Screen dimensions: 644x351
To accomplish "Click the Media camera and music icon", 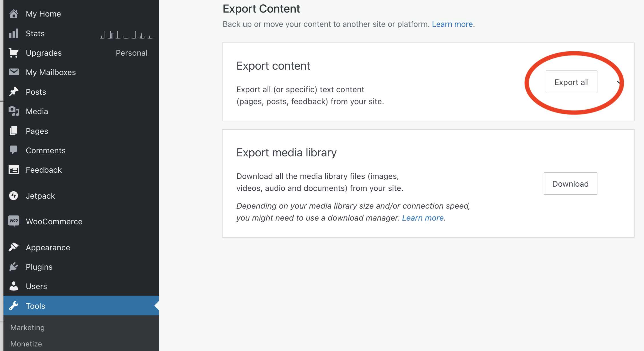I will click(14, 111).
